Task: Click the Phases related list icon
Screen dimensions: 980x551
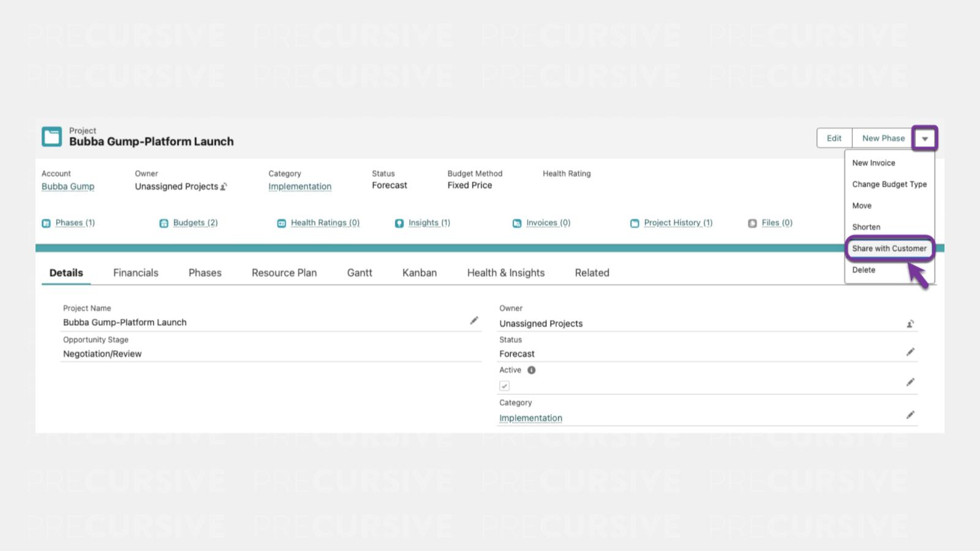Action: pos(46,223)
